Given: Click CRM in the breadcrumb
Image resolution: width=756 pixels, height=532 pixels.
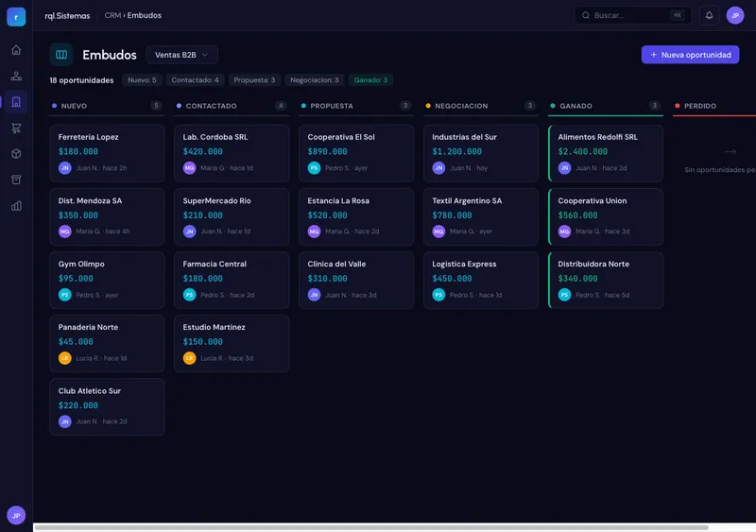Looking at the screenshot, I should 112,15.
